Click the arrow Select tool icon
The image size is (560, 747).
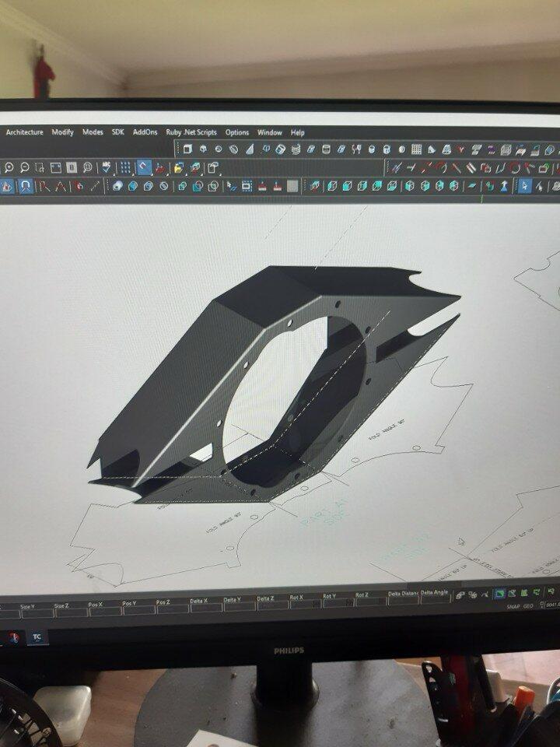[x=525, y=186]
